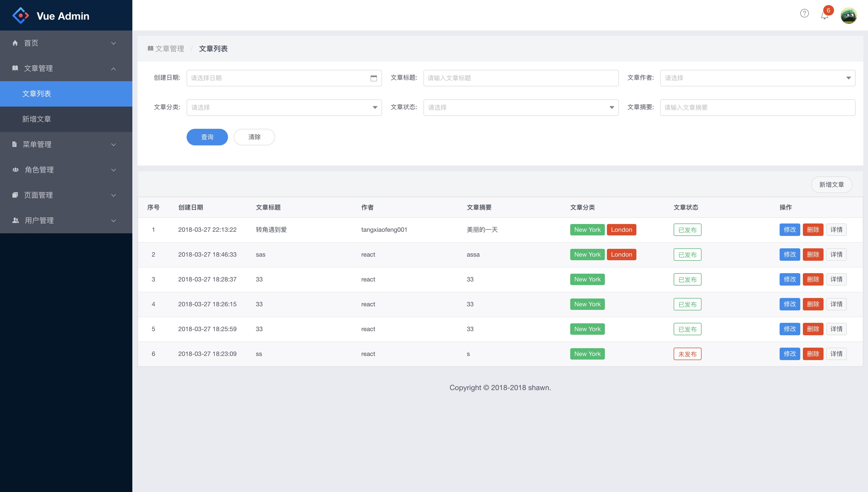Open the 文章分类 dropdown
Viewport: 868px width, 492px height.
284,107
